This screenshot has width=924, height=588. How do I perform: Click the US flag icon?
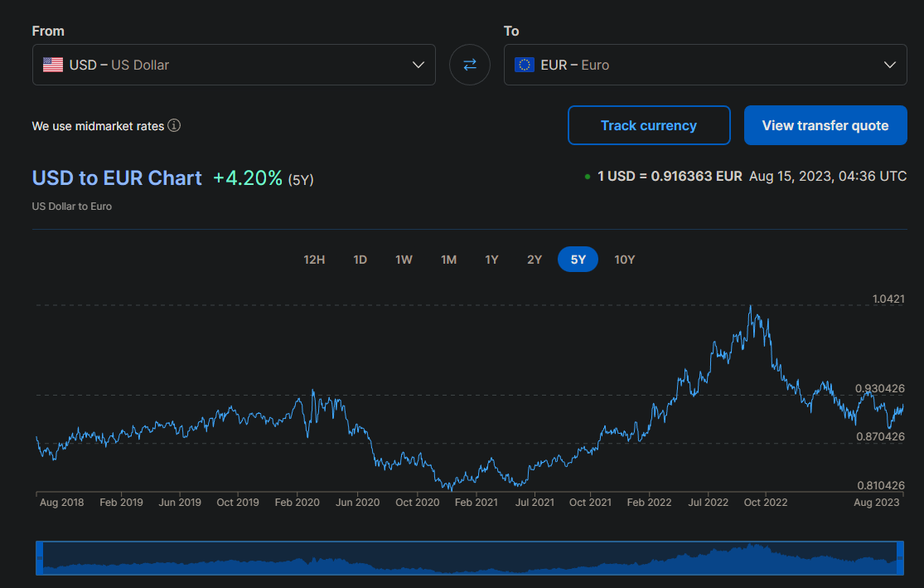point(53,65)
